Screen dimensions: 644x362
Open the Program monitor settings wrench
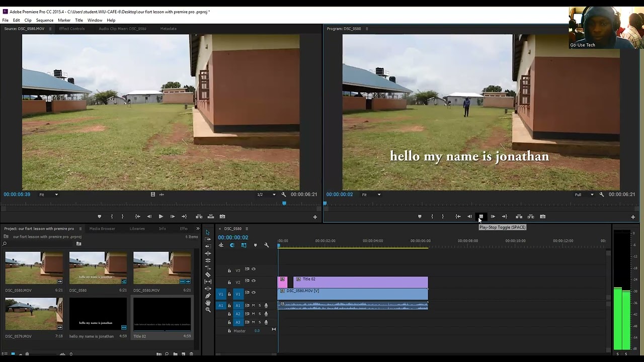point(601,195)
